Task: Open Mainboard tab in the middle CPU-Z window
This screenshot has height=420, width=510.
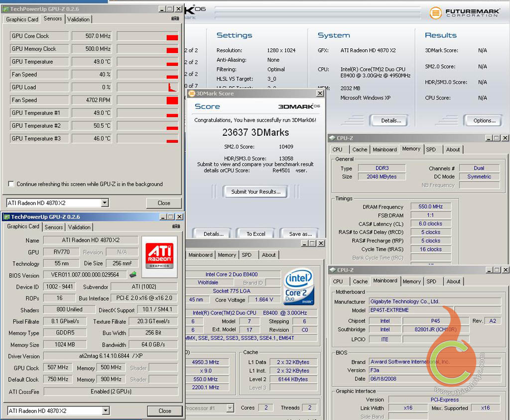Action: pos(200,255)
